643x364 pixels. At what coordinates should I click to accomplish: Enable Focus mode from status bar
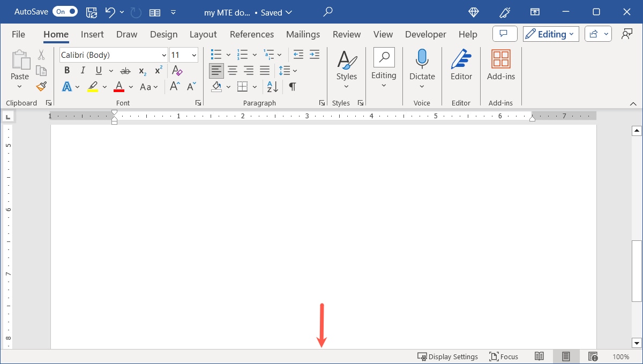tap(504, 356)
